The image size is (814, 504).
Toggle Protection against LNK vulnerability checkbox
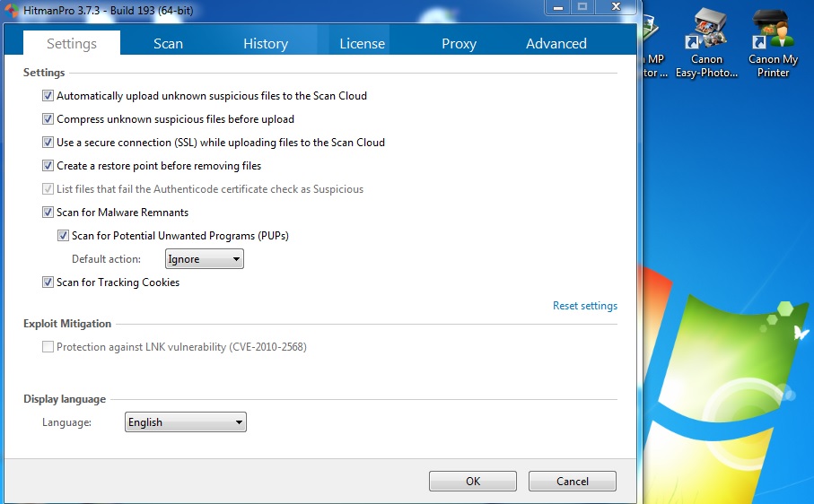pos(48,347)
